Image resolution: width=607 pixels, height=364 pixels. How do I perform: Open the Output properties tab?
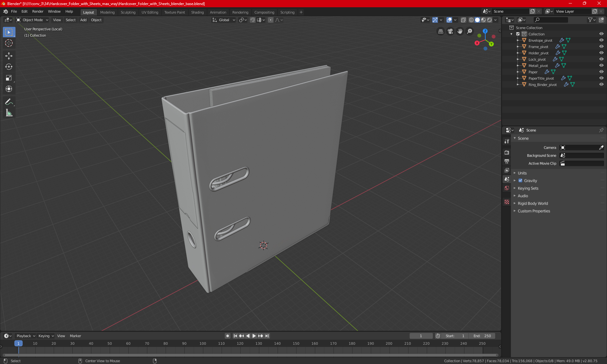pos(507,161)
